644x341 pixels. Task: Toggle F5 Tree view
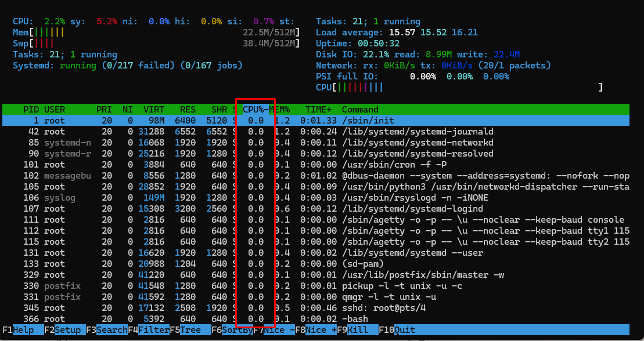point(190,330)
